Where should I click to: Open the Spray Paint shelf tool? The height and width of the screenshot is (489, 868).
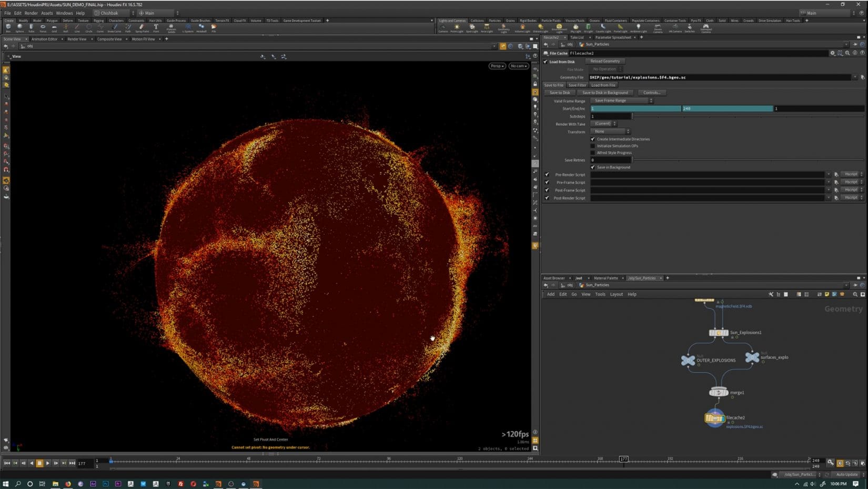[142, 27]
